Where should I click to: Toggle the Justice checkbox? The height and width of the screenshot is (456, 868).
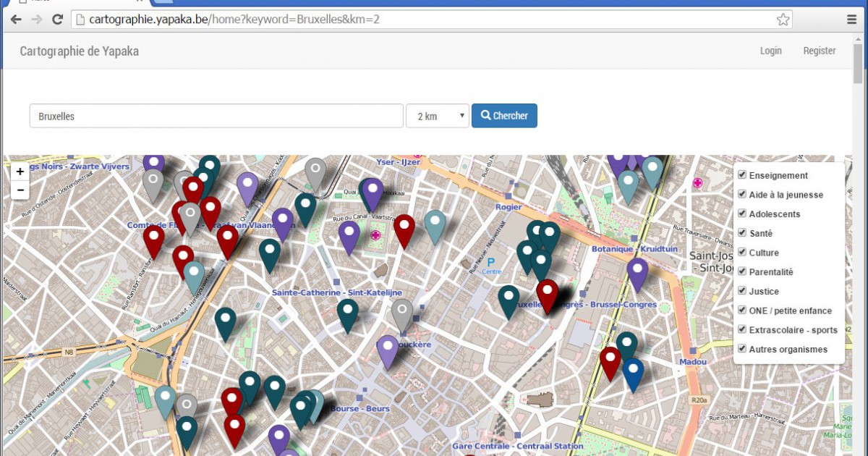tap(741, 290)
